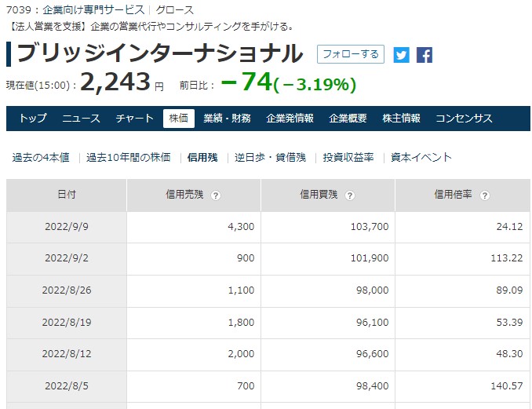Screen dimensions: 532x409
Task: View the コンセンサス tab
Action: coord(464,118)
